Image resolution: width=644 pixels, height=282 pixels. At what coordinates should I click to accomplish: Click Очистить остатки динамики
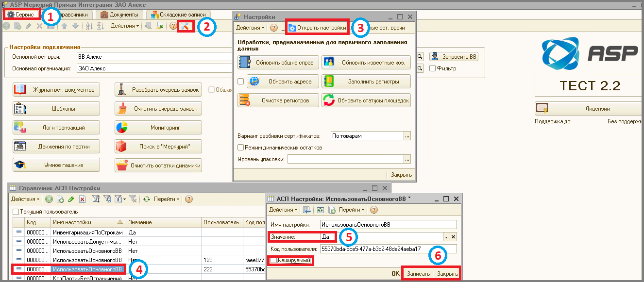(x=158, y=165)
